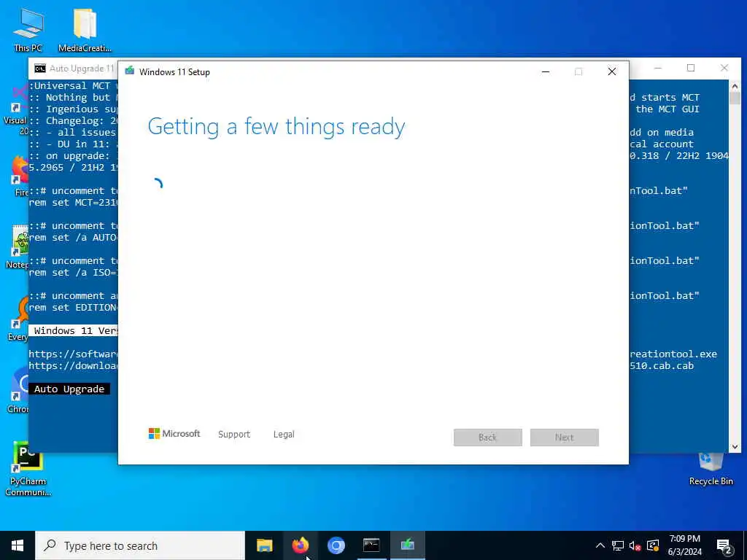Click the taskbar search box
747x560 pixels.
click(x=140, y=545)
